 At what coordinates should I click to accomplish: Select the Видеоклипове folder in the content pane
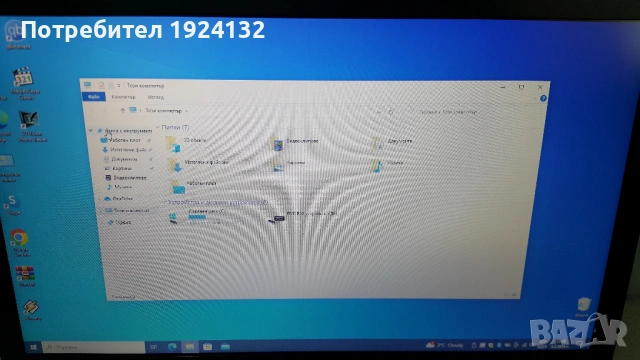tap(295, 143)
